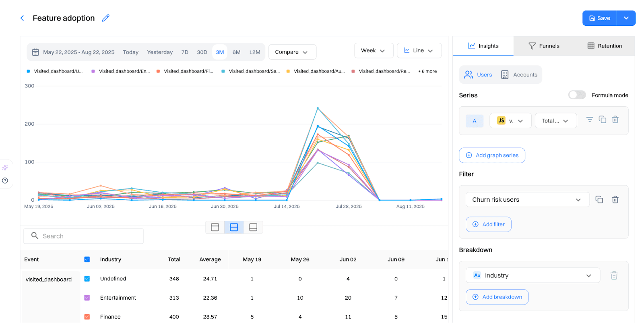Click the Add breakdown button
This screenshot has width=644, height=323.
pyautogui.click(x=497, y=297)
